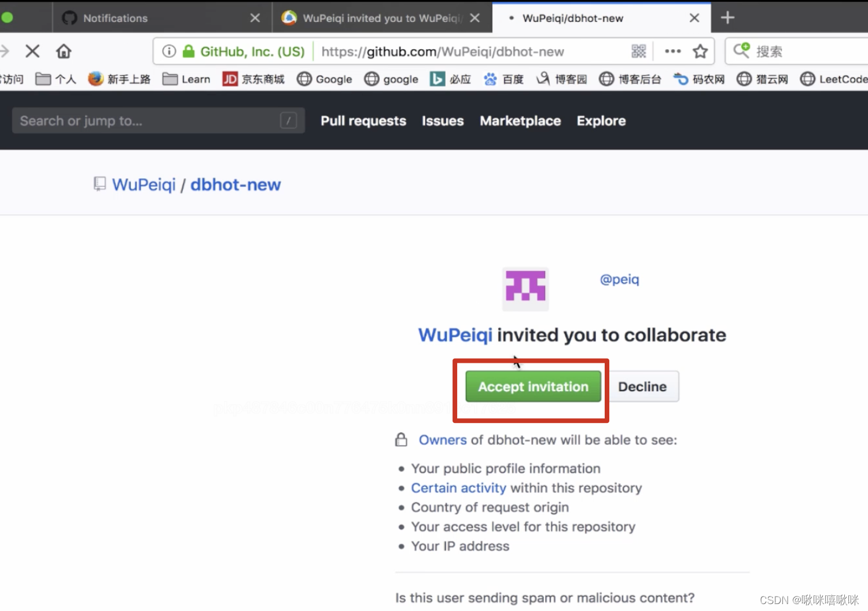Open the 京东商城 JD bookmark
This screenshot has width=868, height=611.
tap(253, 79)
